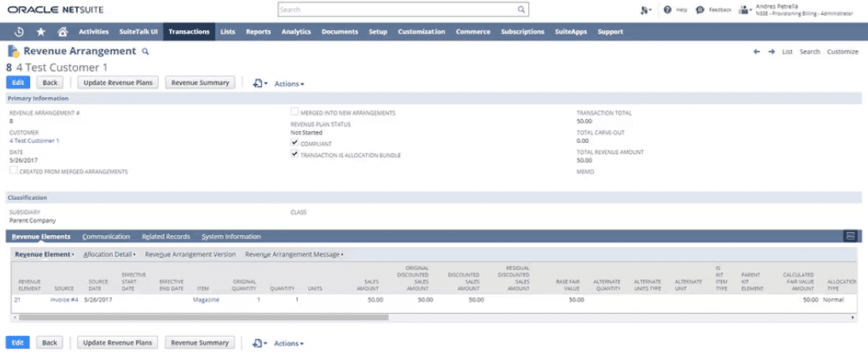The image size is (868, 363).
Task: Go to Home via house icon
Action: tap(62, 32)
